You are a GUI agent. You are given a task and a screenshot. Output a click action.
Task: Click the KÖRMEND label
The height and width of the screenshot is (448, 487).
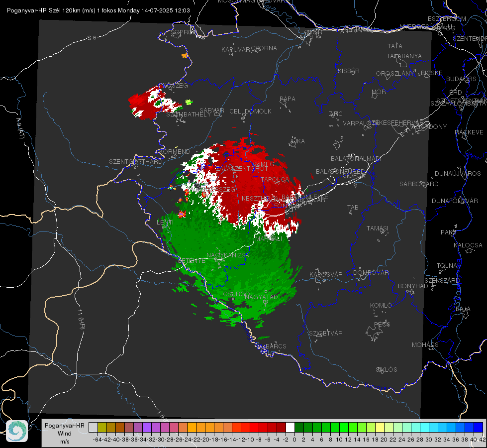coord(174,152)
